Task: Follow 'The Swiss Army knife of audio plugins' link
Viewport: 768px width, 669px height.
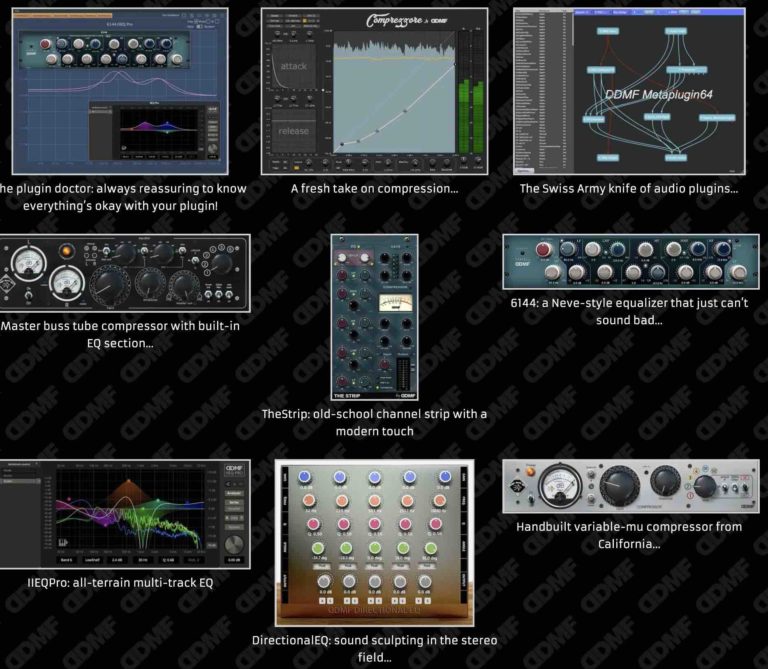Action: tap(629, 189)
